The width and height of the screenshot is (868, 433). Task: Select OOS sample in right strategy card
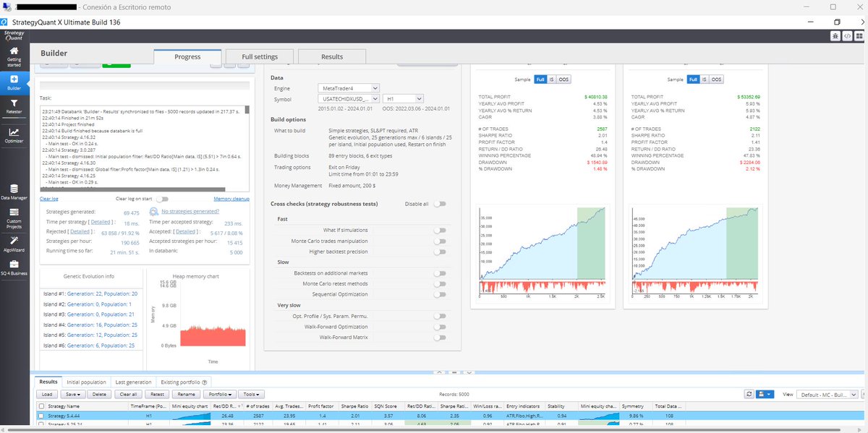tap(715, 80)
